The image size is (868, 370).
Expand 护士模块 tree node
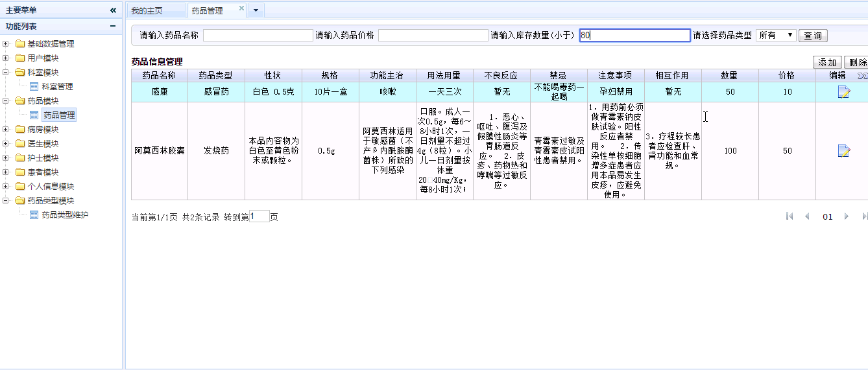(6, 158)
